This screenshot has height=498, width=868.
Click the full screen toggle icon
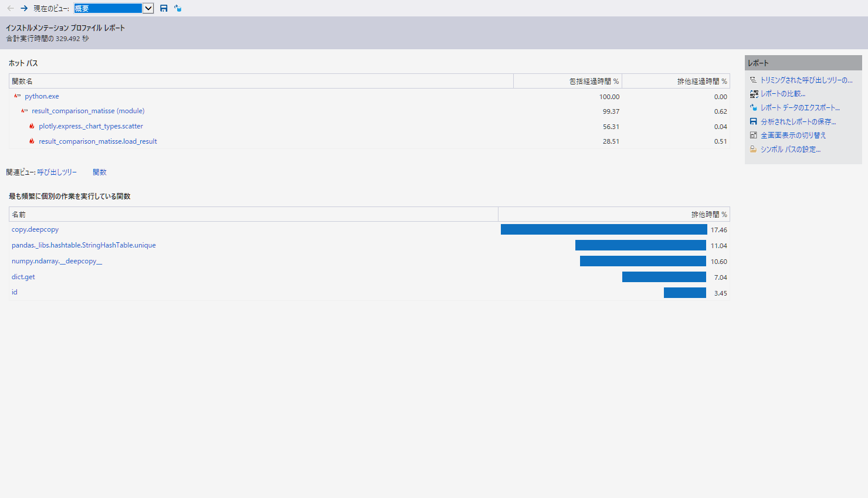(x=754, y=135)
